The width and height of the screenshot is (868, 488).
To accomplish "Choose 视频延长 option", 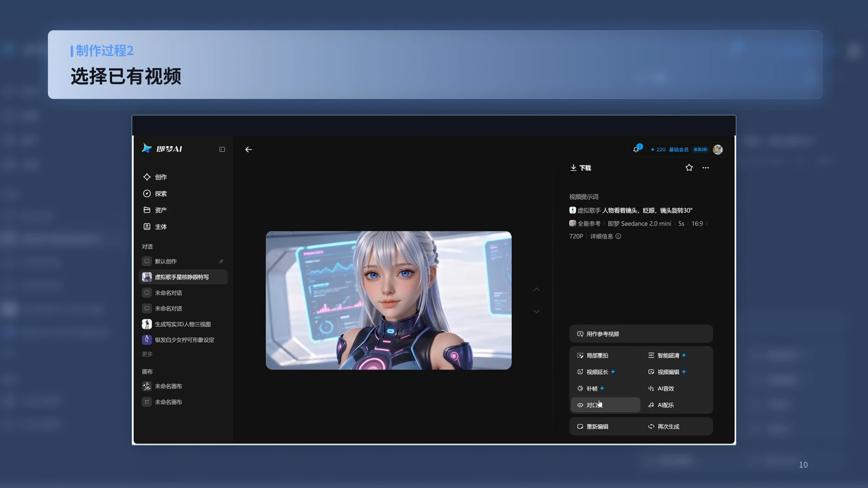I will coord(606,372).
